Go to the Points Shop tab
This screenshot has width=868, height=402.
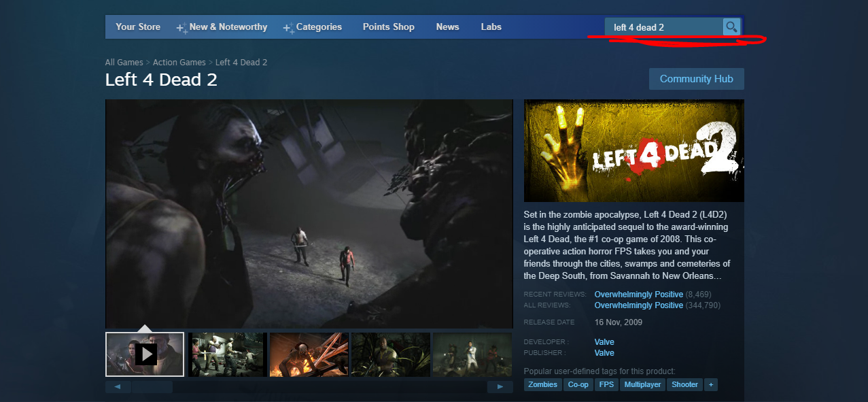click(388, 27)
